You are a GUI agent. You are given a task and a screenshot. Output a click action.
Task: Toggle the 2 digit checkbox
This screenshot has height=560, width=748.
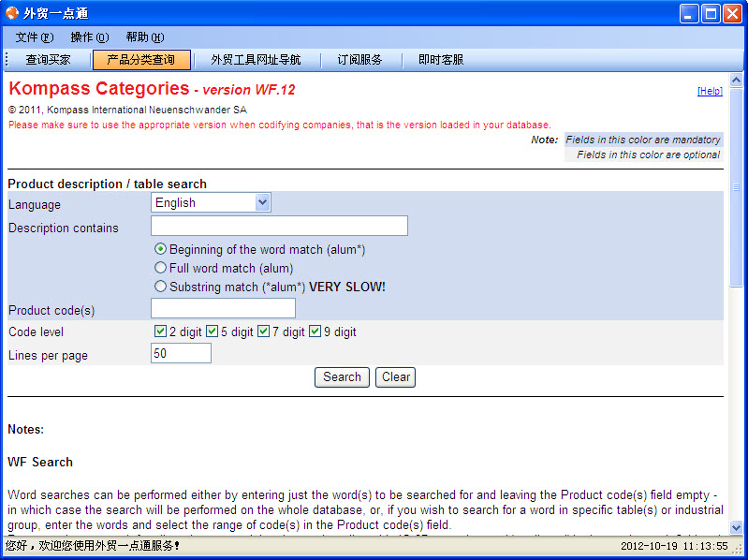[160, 332]
